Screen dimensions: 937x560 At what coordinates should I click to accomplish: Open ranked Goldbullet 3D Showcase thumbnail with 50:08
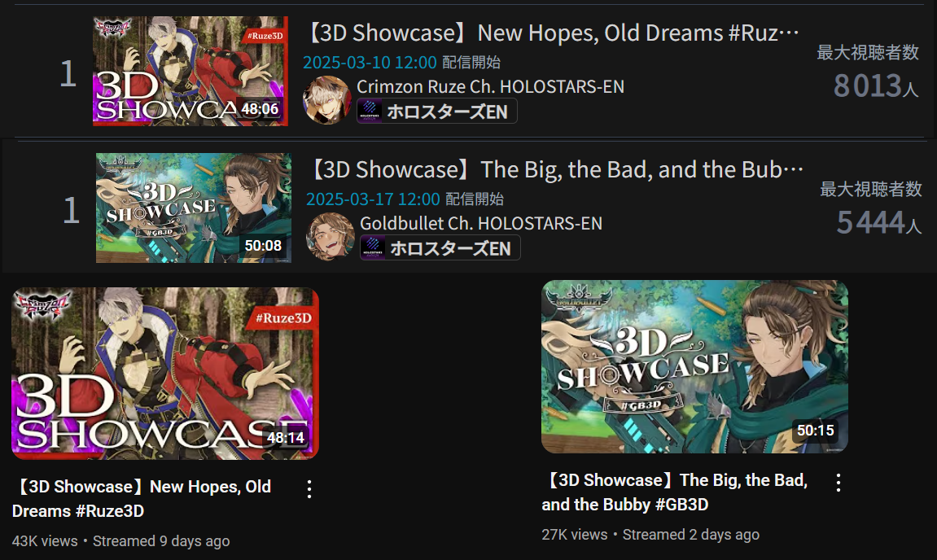point(194,208)
